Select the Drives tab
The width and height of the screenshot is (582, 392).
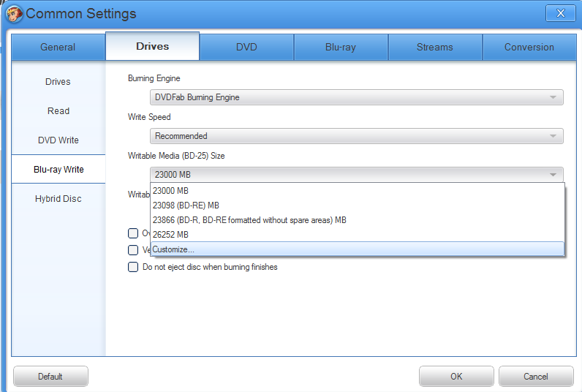[152, 46]
